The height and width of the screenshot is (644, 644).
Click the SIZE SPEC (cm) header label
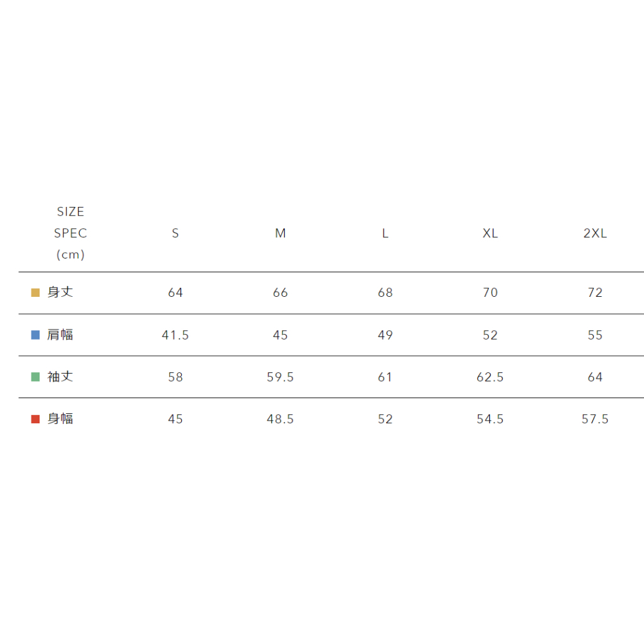[x=70, y=233]
